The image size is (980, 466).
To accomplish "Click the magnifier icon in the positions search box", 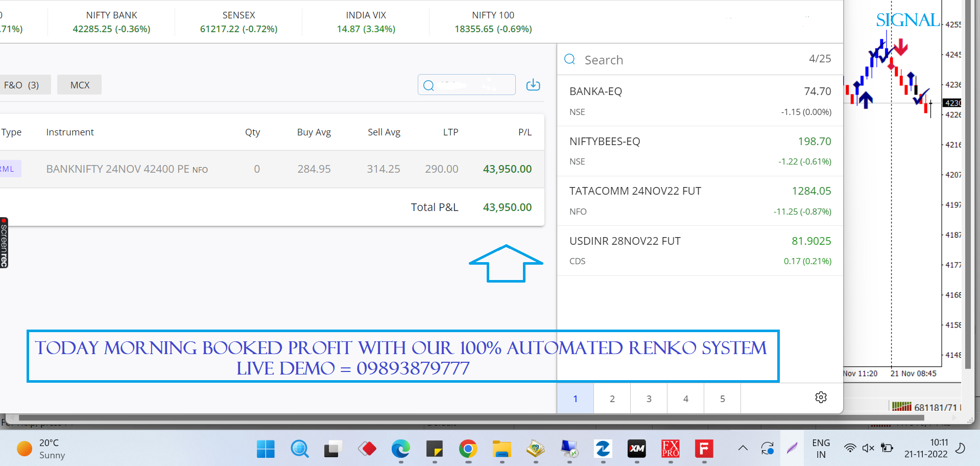I will pos(428,85).
